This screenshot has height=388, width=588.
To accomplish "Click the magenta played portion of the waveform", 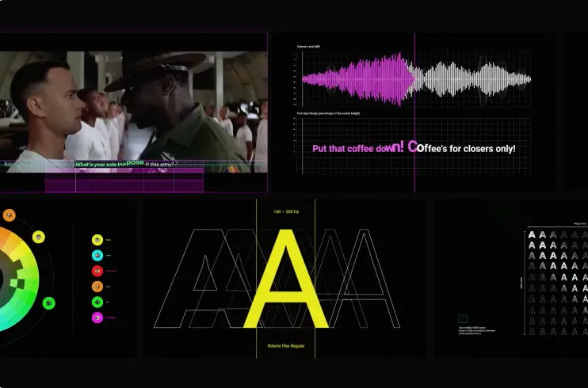I will 357,79.
